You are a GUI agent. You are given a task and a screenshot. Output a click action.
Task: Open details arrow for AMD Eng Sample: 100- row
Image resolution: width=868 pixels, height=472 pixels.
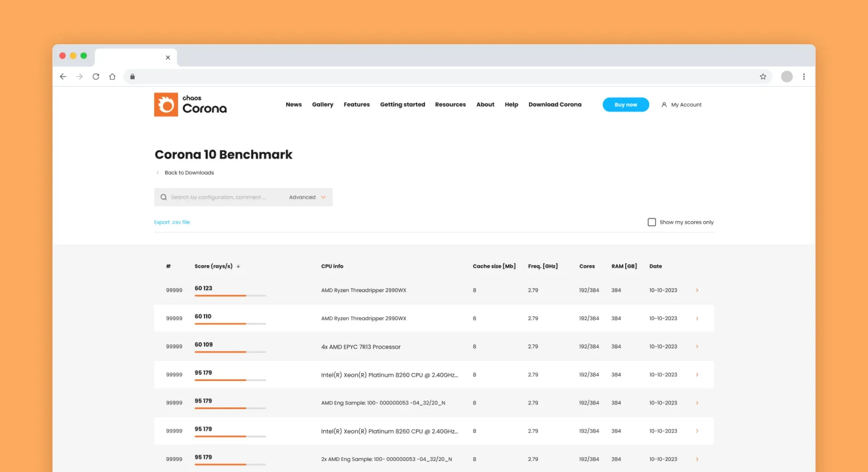[x=697, y=403]
